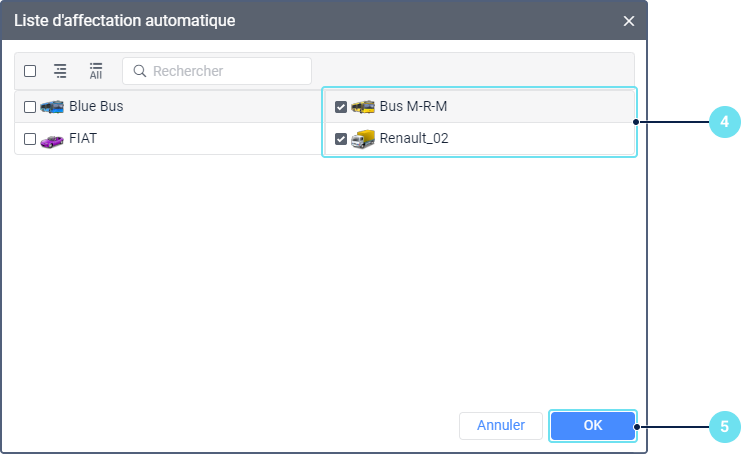
Task: Click the yellow Bus M-R-M icon
Action: (363, 106)
